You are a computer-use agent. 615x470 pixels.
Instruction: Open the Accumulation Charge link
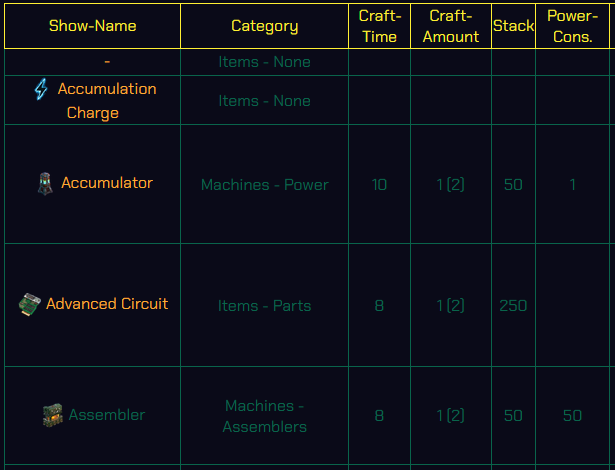click(x=107, y=101)
